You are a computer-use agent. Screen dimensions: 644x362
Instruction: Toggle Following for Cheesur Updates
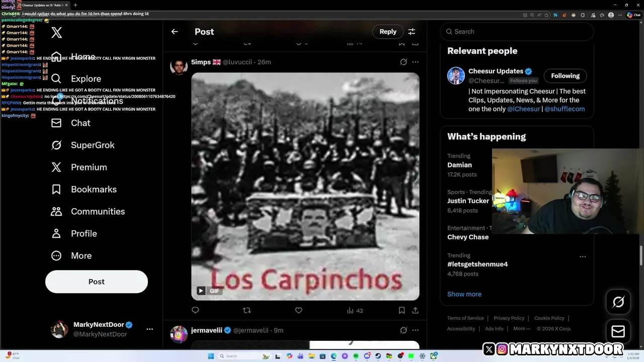tap(565, 76)
